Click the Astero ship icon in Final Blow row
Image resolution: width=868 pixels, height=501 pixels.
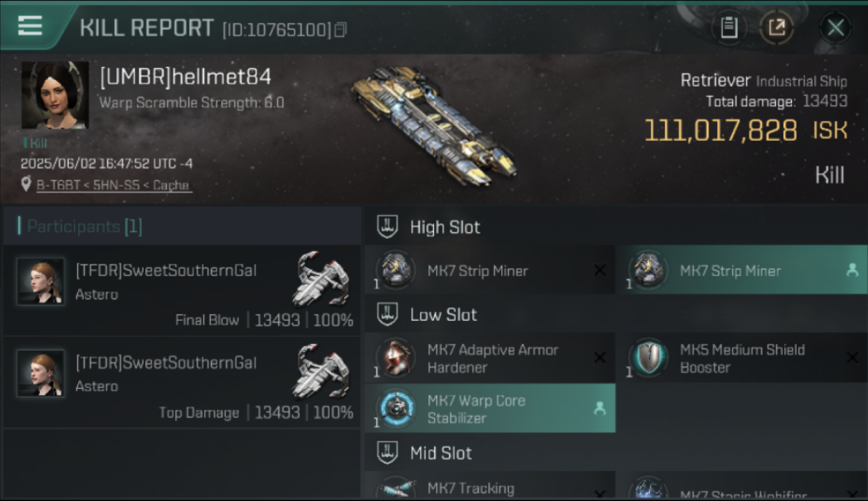click(323, 279)
